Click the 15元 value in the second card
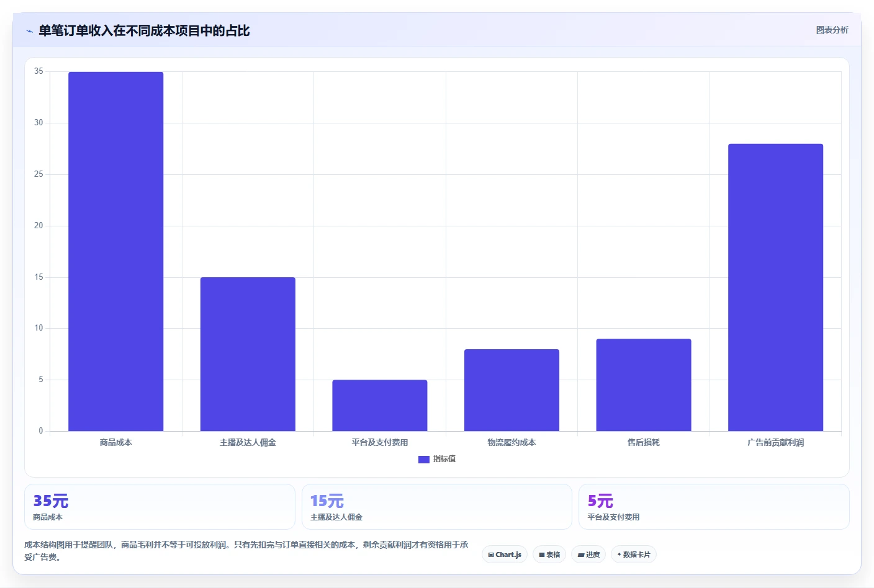874x588 pixels. click(x=327, y=501)
